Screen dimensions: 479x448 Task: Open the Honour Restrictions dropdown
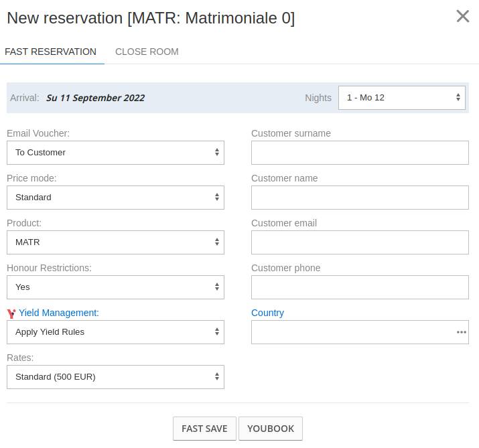[x=115, y=287]
